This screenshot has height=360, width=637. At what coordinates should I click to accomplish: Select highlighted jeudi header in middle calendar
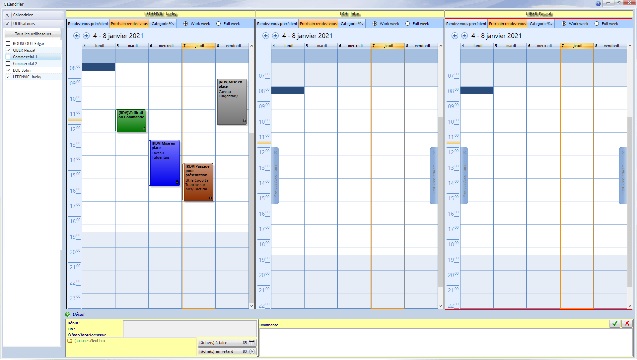tap(388, 46)
